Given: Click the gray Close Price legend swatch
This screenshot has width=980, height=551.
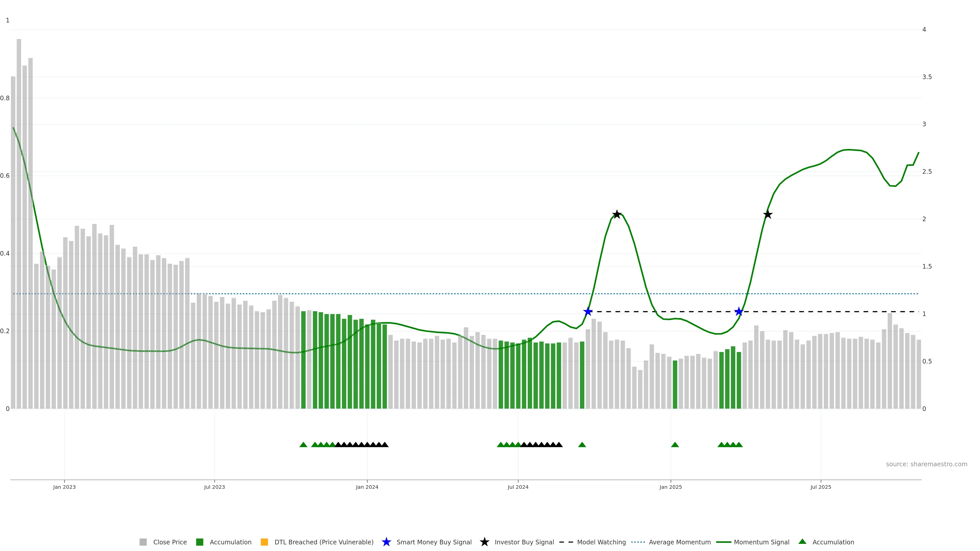Looking at the screenshot, I should (143, 542).
